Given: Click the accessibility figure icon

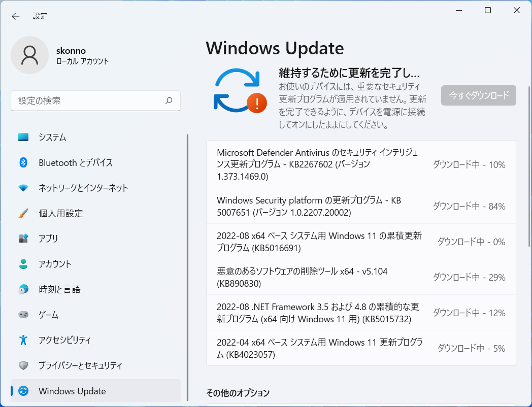Looking at the screenshot, I should tap(23, 340).
